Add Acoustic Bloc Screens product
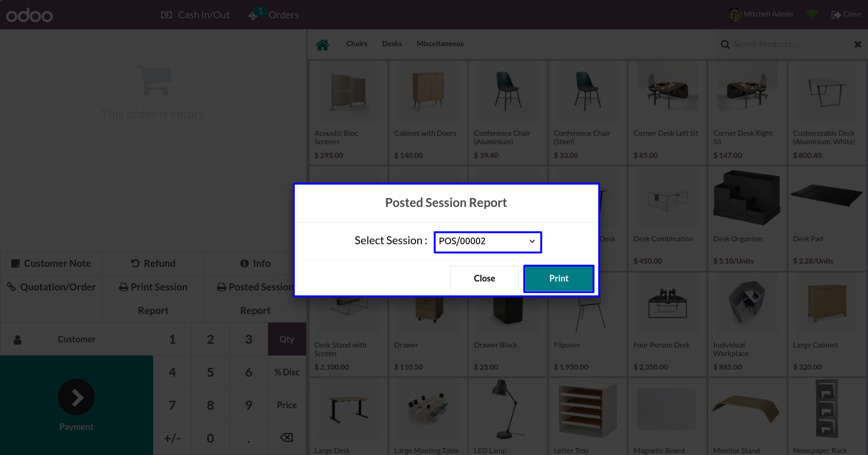Screen dimensions: 868x455 [x=348, y=112]
